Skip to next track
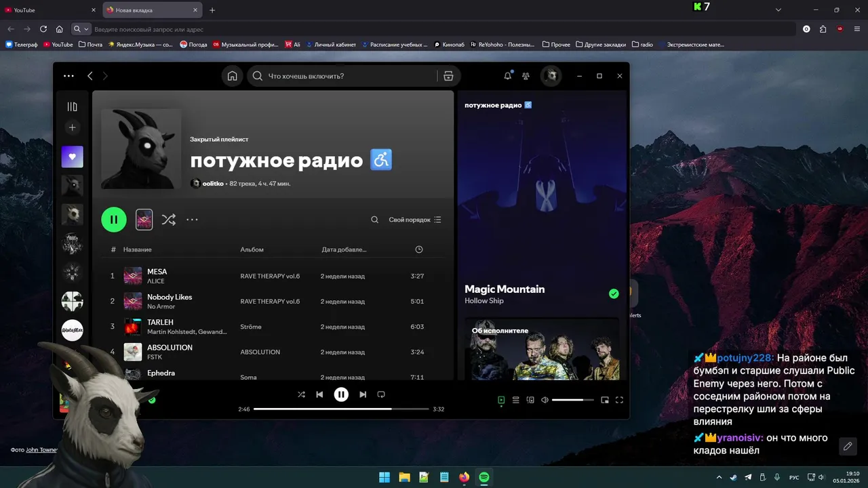 tap(363, 394)
